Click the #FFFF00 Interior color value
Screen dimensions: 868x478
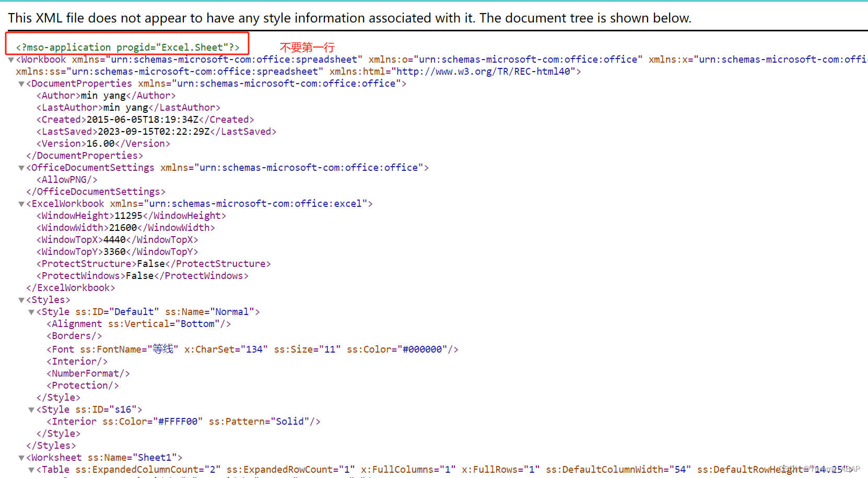pyautogui.click(x=178, y=421)
